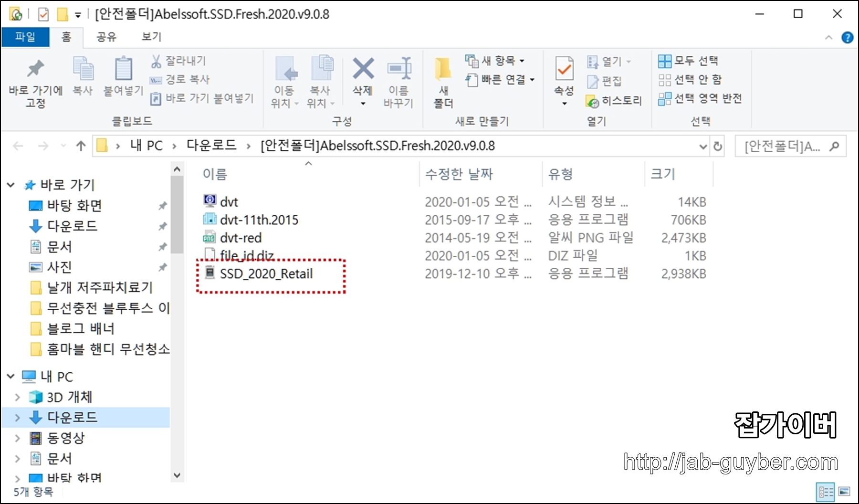Open the 블로그 배너 folder

click(80, 329)
